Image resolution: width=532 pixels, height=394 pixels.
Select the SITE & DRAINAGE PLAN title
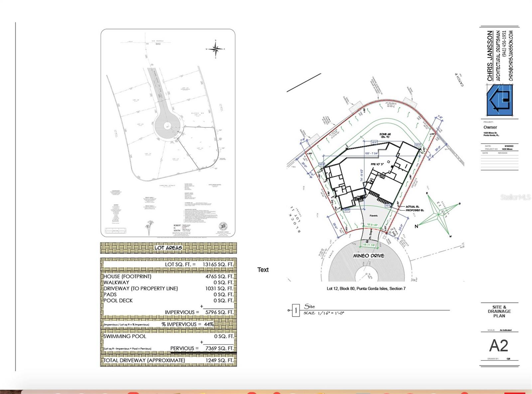pos(499,312)
